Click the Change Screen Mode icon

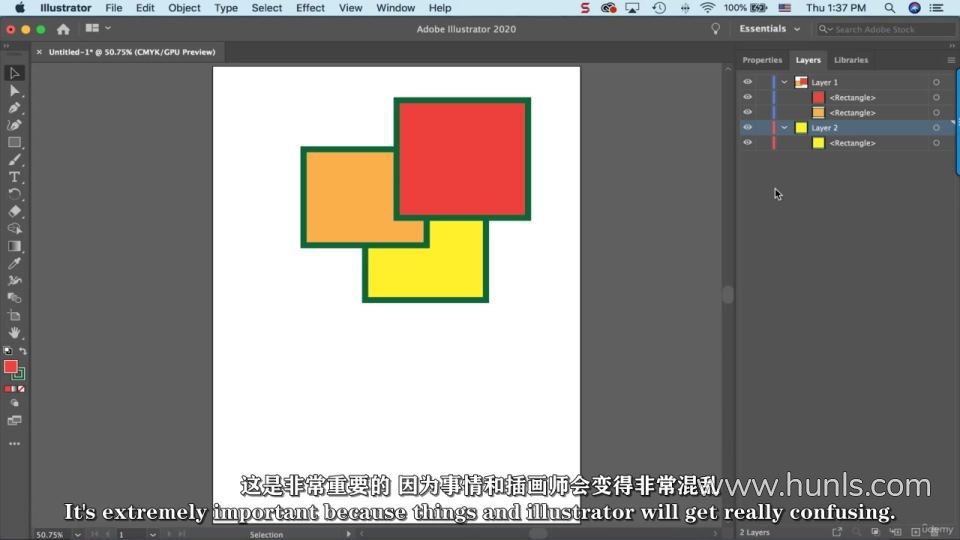[14, 421]
